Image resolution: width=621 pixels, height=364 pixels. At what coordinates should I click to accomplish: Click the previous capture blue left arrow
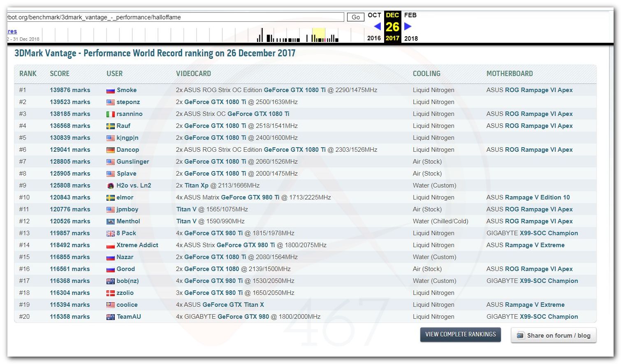pyautogui.click(x=377, y=26)
